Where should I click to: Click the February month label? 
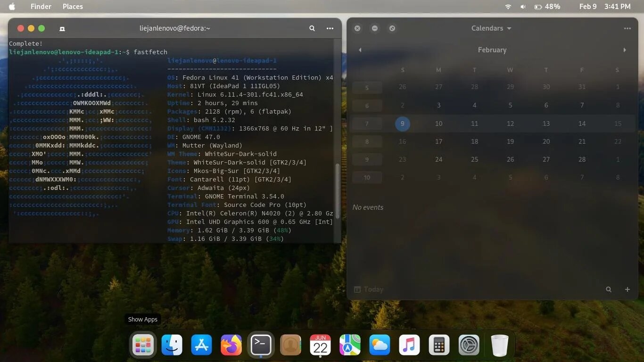pos(492,50)
